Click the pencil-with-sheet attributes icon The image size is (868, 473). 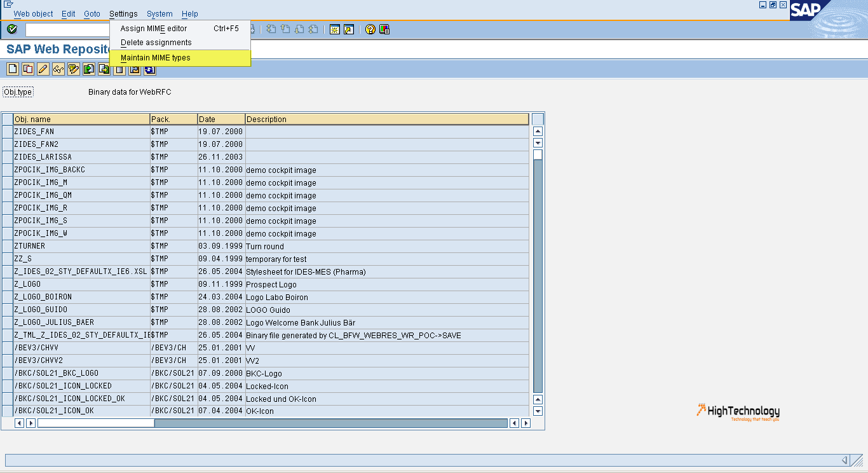(74, 69)
